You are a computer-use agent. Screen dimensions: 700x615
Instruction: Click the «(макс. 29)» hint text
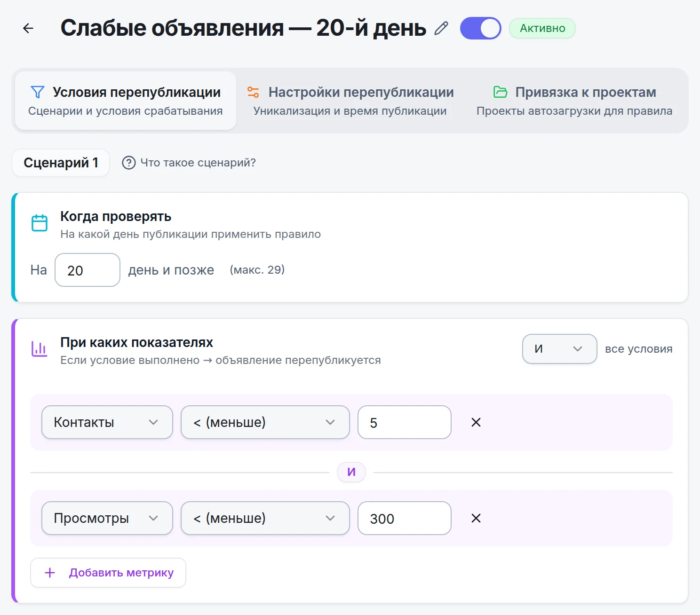pyautogui.click(x=257, y=270)
